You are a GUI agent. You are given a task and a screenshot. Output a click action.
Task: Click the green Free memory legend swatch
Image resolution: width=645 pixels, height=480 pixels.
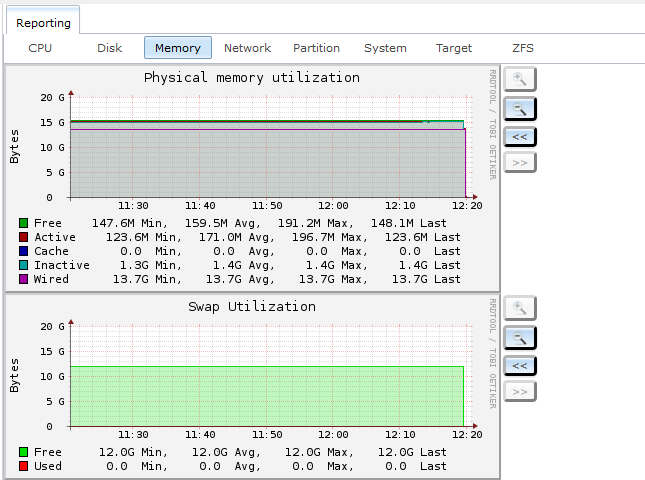pos(23,223)
